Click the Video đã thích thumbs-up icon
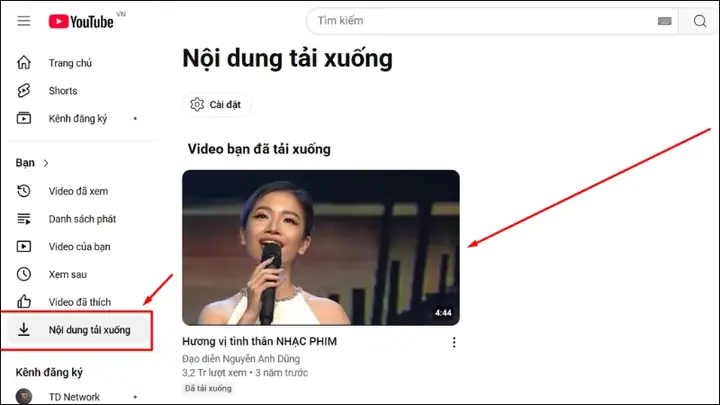The width and height of the screenshot is (720, 405). coord(24,302)
